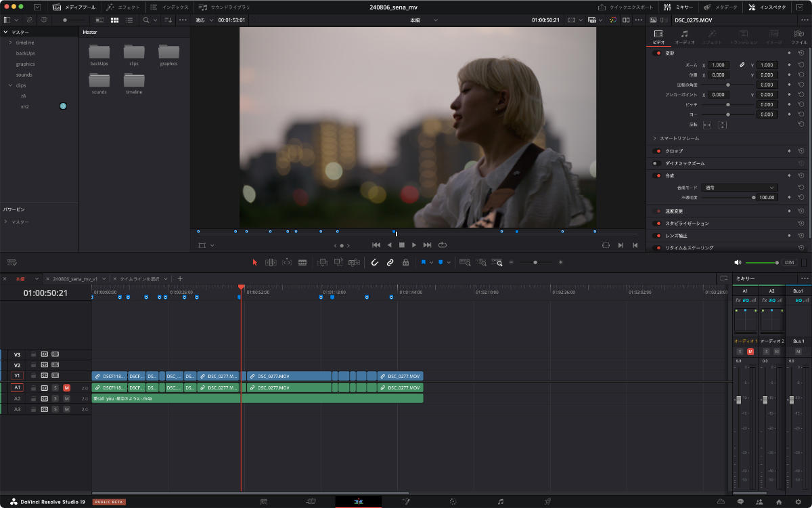
Task: Play the timeline in reverse
Action: [389, 245]
